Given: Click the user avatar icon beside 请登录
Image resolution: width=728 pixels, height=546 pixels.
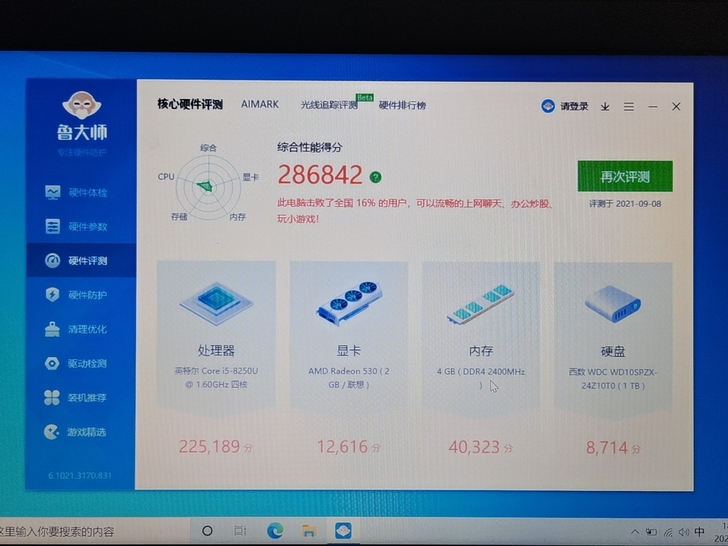Looking at the screenshot, I should pyautogui.click(x=548, y=106).
